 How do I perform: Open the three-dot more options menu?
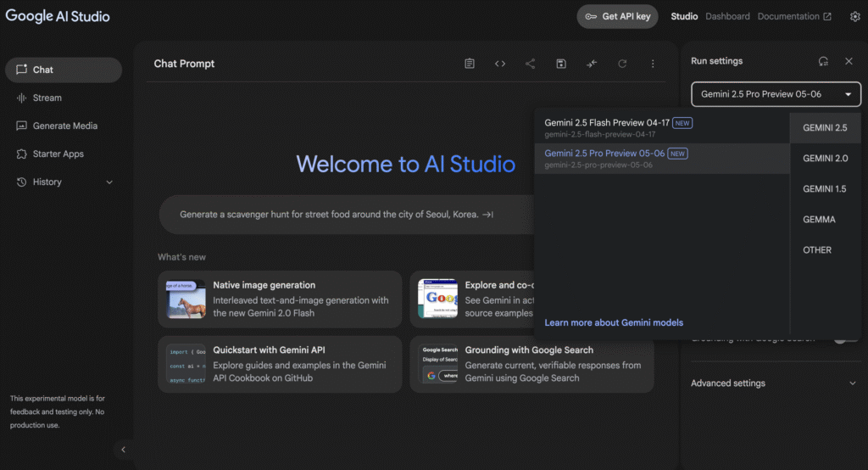tap(653, 64)
